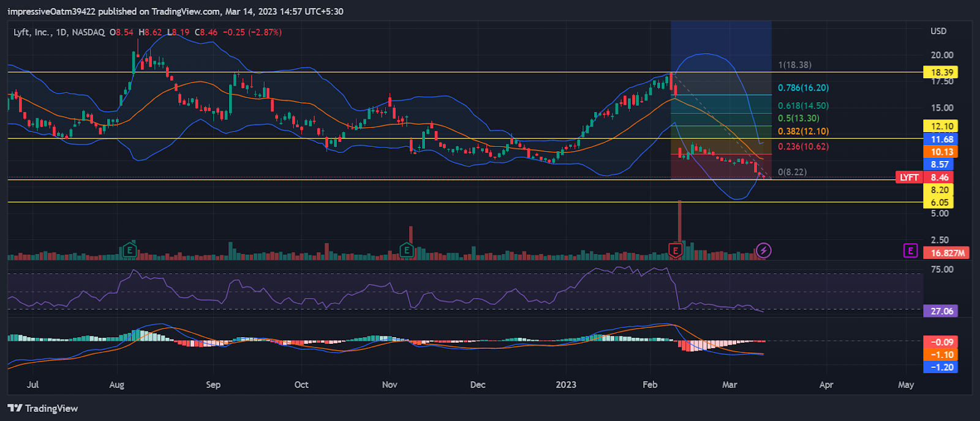980x421 pixels.
Task: Click the Dec label on time axis
Action: point(478,384)
